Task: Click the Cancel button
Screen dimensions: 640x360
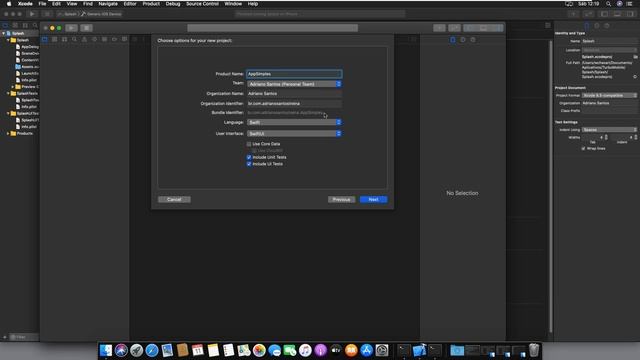Action: (174, 200)
